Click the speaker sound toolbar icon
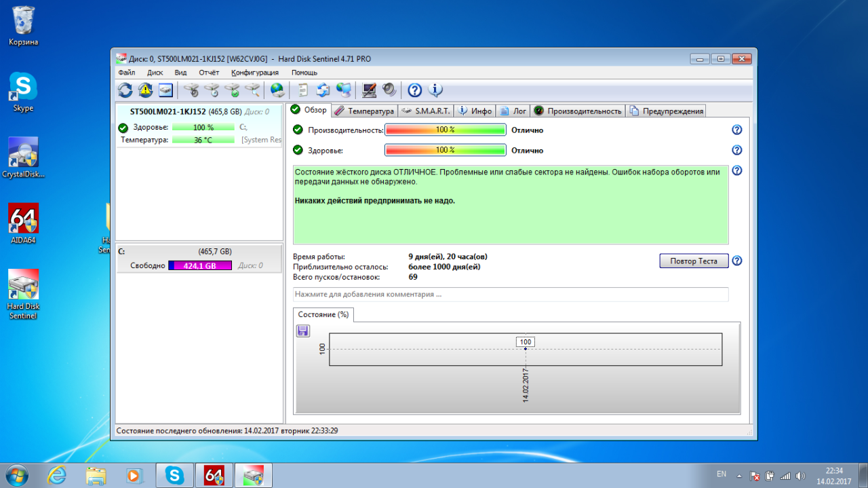Image resolution: width=868 pixels, height=488 pixels. [389, 90]
